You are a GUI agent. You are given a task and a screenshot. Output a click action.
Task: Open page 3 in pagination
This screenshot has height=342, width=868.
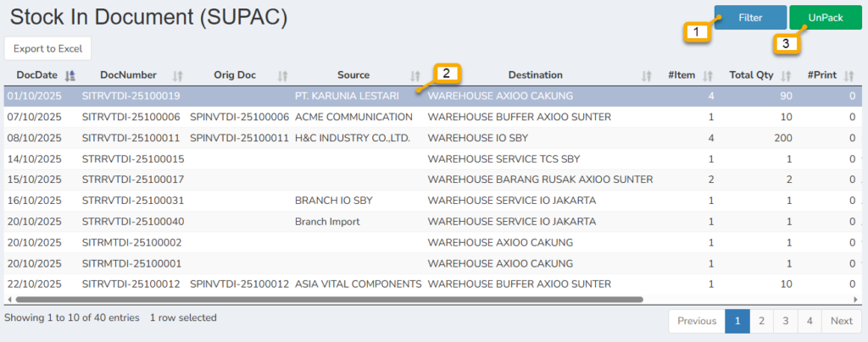click(x=786, y=321)
